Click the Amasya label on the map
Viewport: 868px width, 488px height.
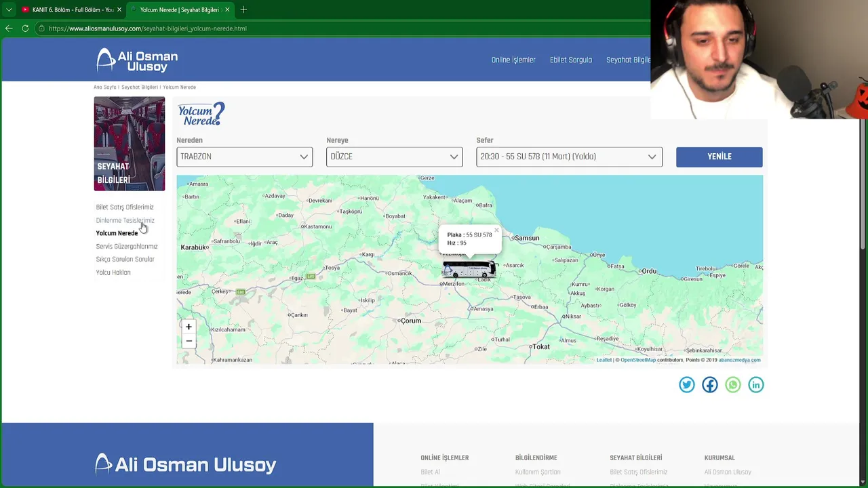point(483,309)
